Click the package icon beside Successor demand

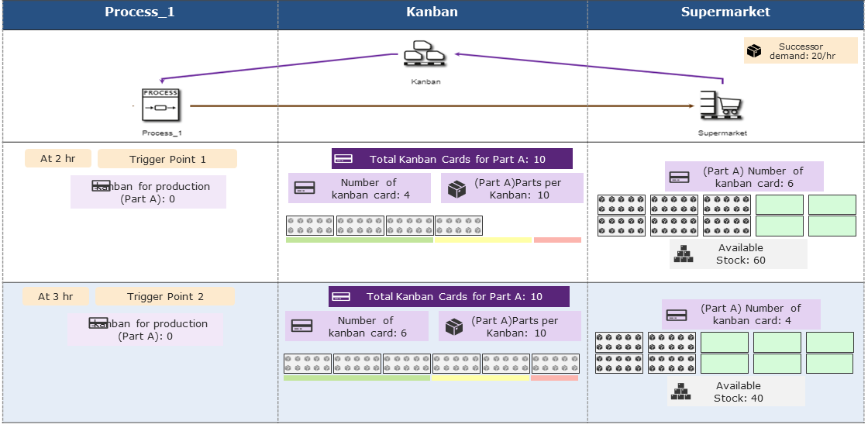point(754,51)
